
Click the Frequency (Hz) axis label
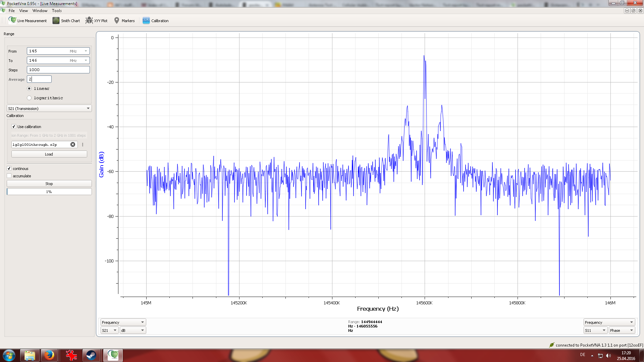click(x=378, y=309)
